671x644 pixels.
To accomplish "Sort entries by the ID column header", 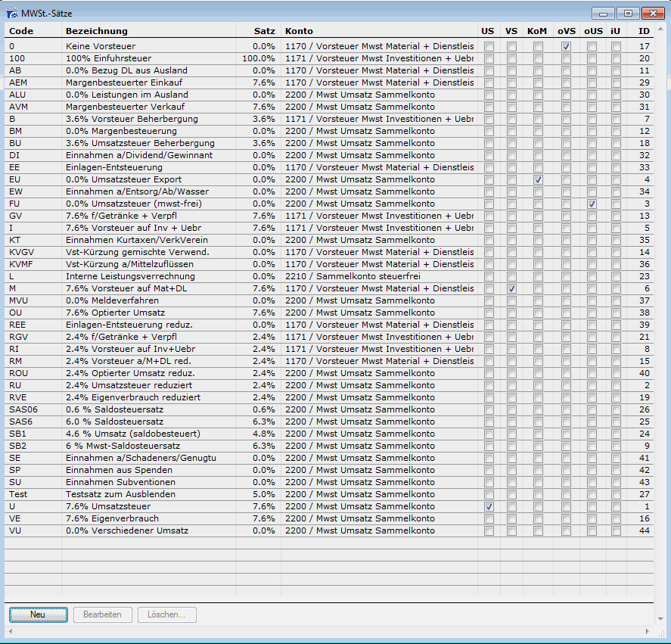I will tap(643, 31).
